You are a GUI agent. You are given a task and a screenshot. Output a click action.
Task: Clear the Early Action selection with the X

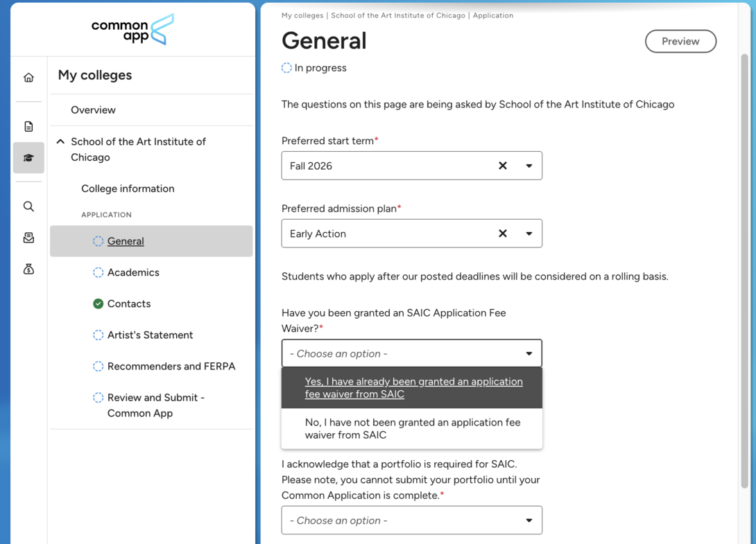pos(503,234)
